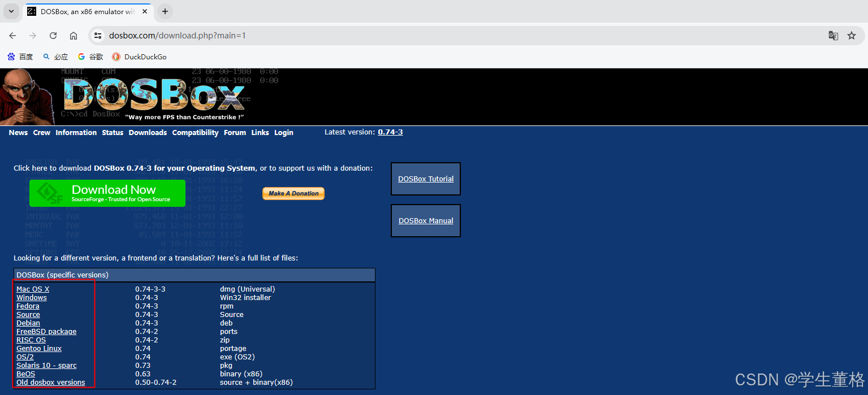Open the Downloads menu item
The width and height of the screenshot is (868, 395).
pos(148,132)
